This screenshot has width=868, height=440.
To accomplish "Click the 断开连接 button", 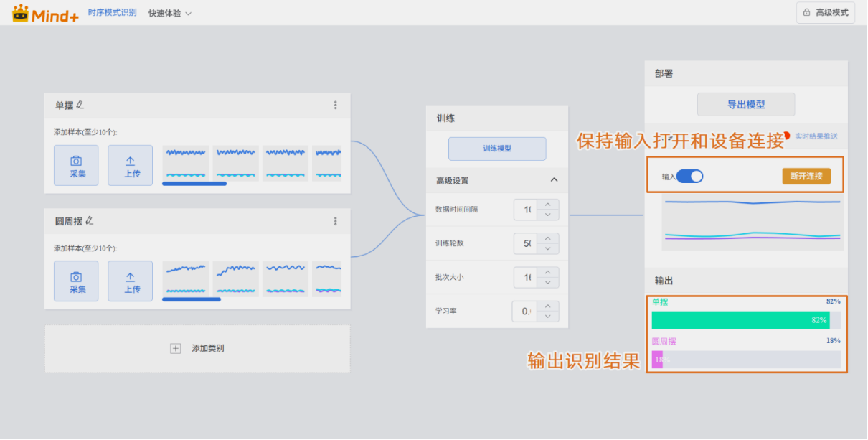I will (806, 176).
